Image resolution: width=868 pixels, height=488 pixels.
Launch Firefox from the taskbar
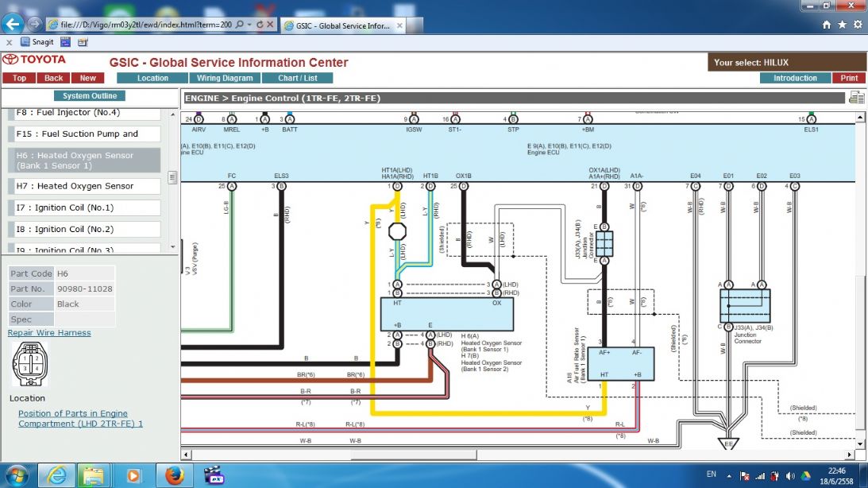173,475
